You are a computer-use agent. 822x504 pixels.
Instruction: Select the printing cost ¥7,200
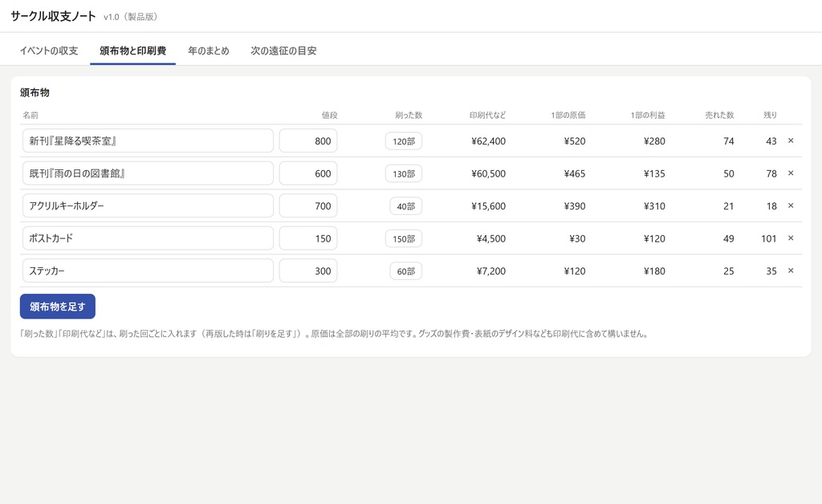[x=491, y=271]
